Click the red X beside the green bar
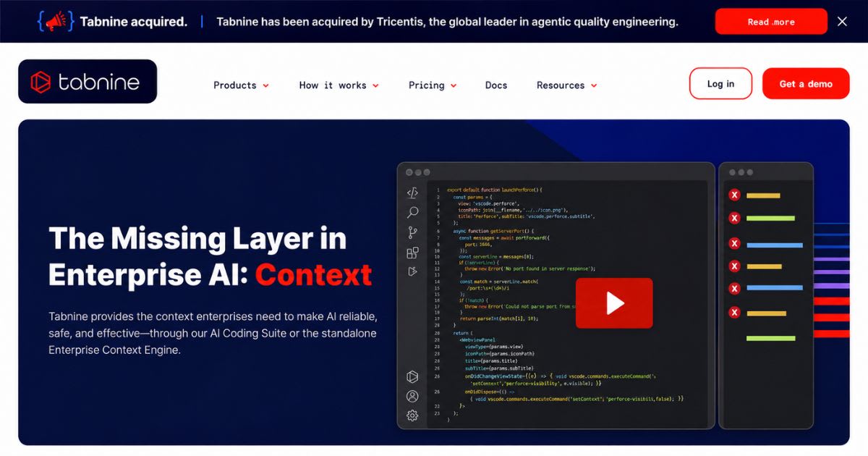Screen dimensions: 868x456 coord(734,218)
